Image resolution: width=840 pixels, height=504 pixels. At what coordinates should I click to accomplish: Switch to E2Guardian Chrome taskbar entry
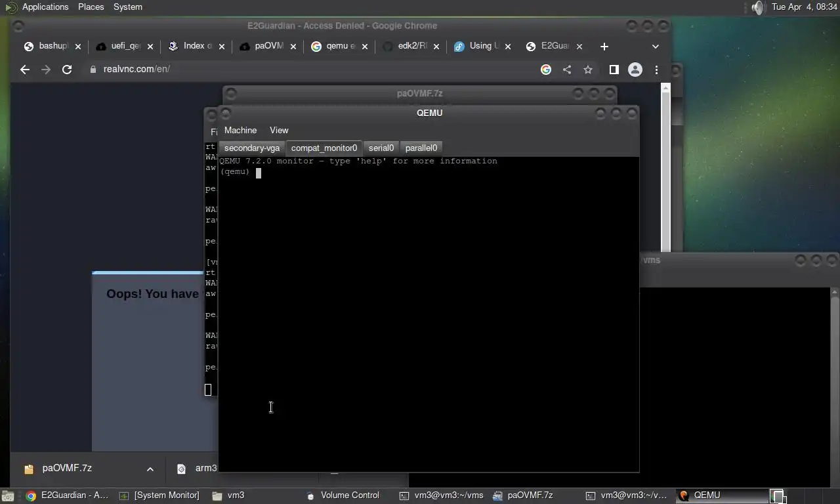coord(67,495)
